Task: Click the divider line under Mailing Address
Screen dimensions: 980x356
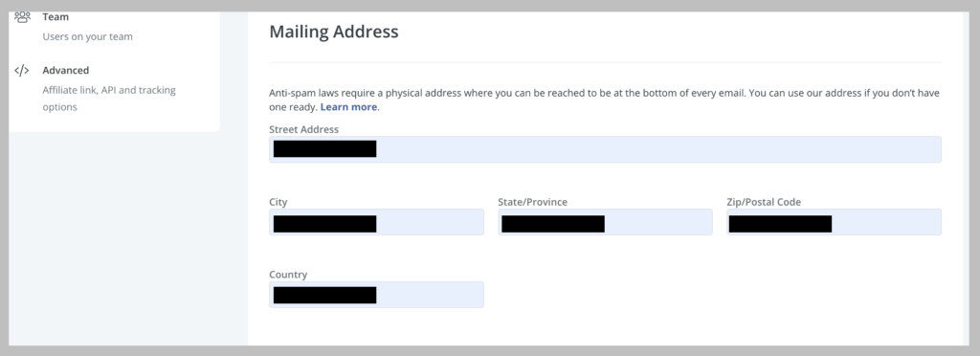Action: (605, 62)
